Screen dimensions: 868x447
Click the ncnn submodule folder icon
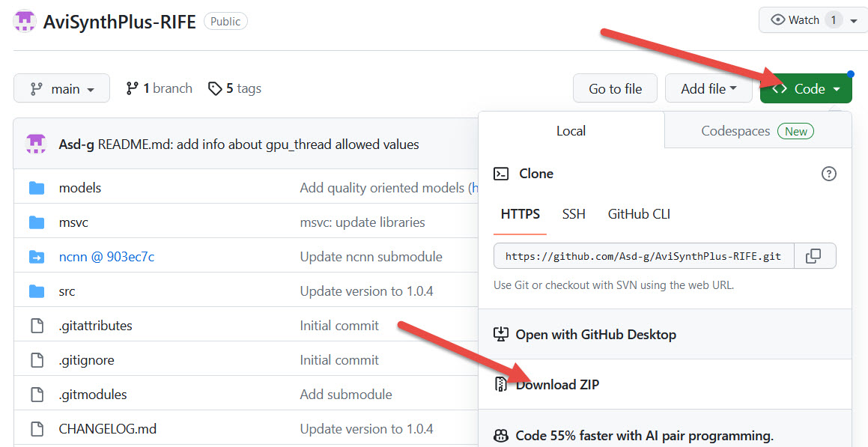[x=37, y=257]
